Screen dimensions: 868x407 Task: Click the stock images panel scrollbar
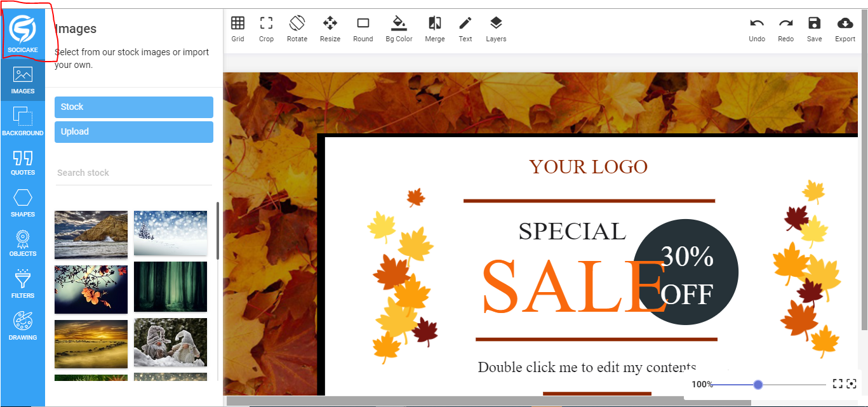[218, 230]
